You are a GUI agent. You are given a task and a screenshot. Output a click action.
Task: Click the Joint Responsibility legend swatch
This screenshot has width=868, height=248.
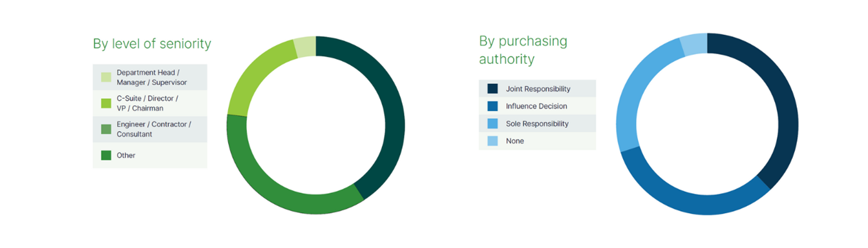(492, 88)
